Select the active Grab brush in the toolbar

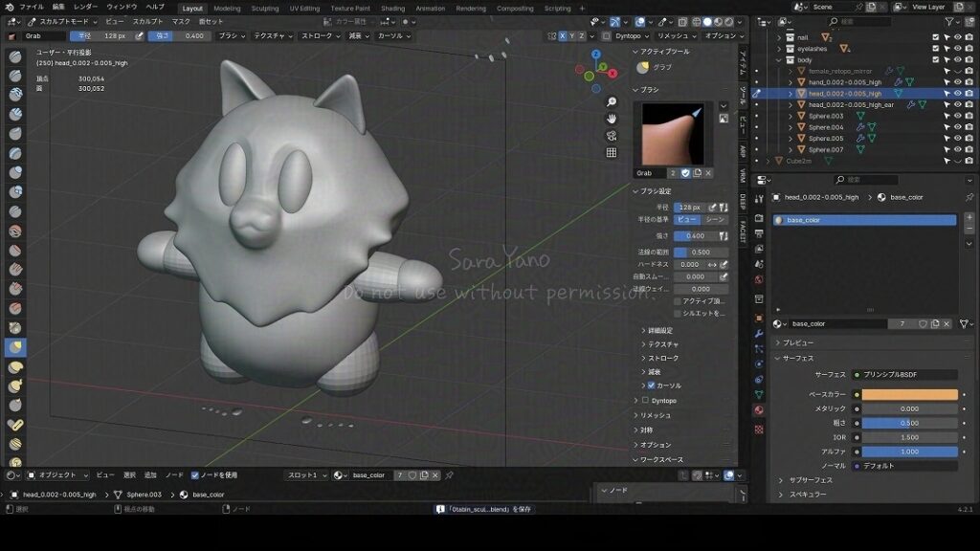tap(15, 347)
